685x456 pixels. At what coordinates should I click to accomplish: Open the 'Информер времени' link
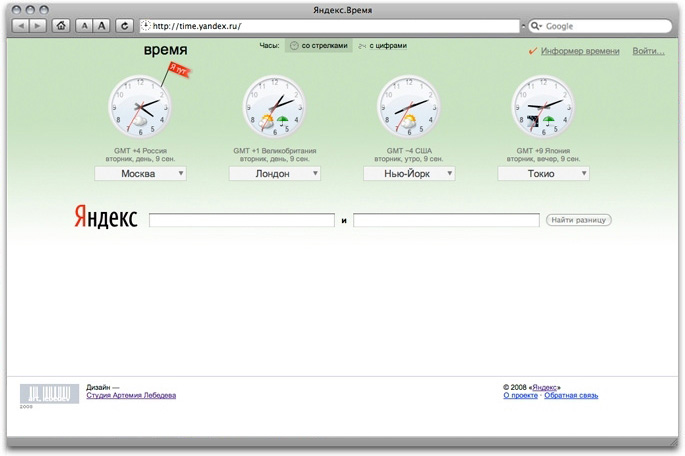[x=579, y=51]
